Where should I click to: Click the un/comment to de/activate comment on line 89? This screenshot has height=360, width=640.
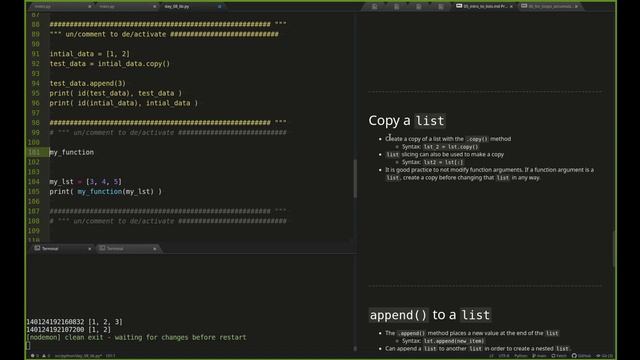coord(164,34)
